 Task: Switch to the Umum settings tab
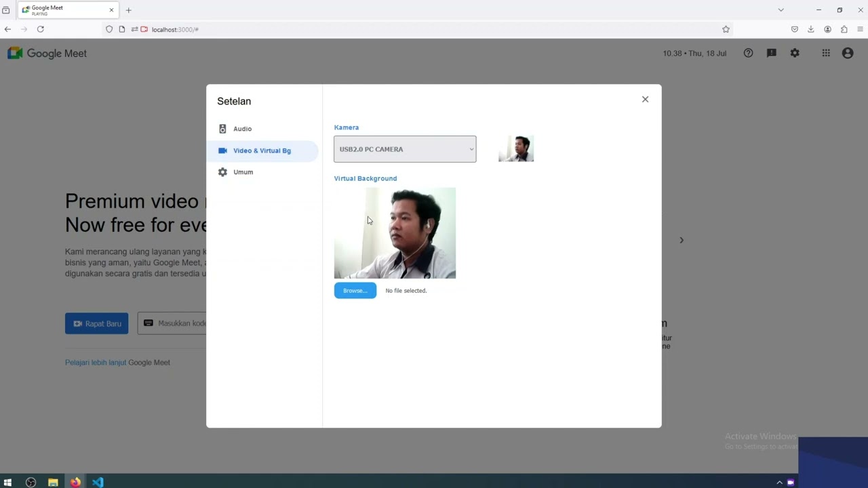coord(262,172)
